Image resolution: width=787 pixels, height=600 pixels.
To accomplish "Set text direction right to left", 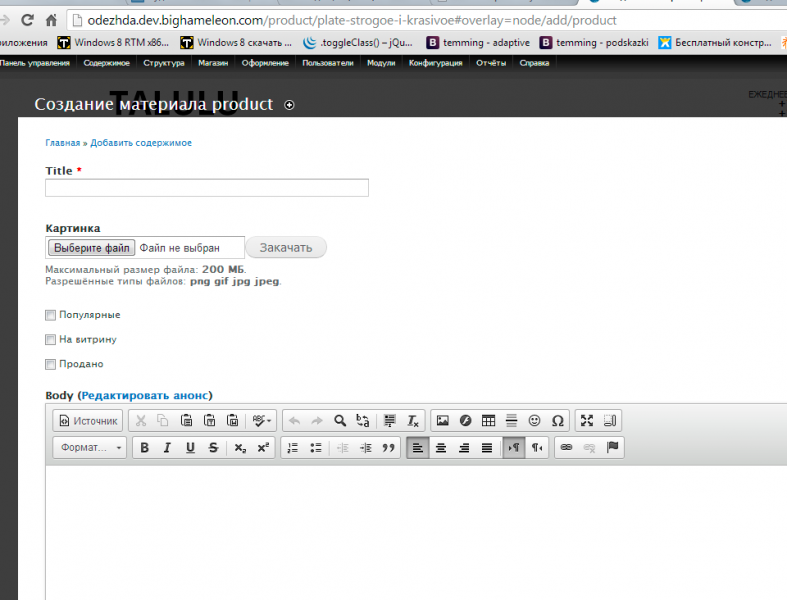I will coord(537,447).
